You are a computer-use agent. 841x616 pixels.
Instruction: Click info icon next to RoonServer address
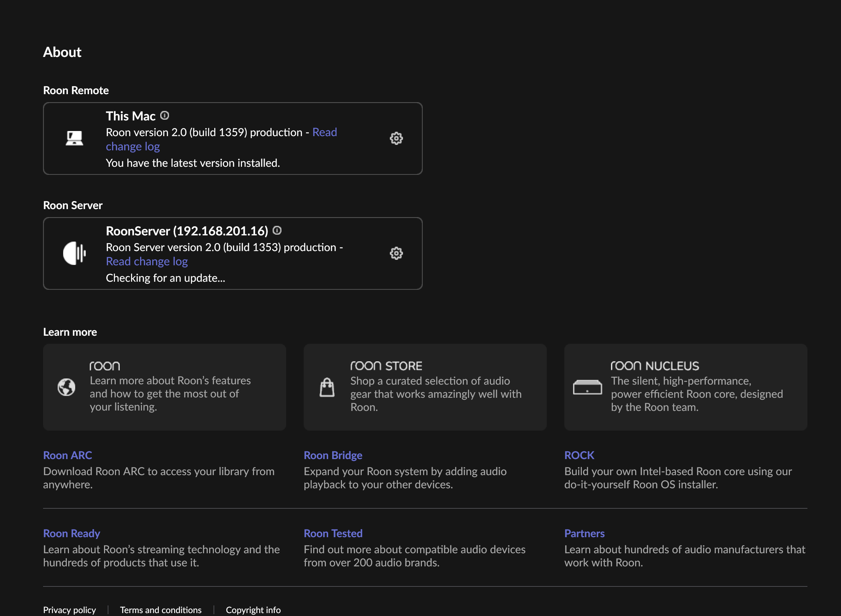click(x=277, y=230)
